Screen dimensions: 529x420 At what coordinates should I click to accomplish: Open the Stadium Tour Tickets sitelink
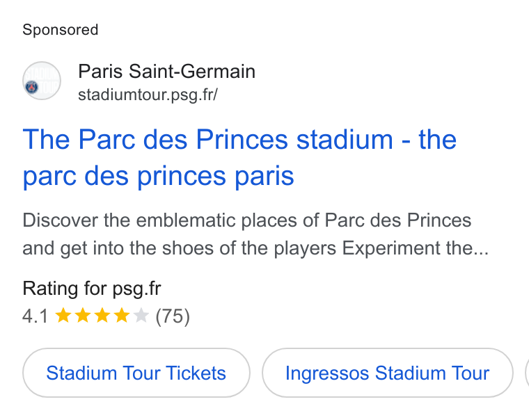[x=136, y=373]
